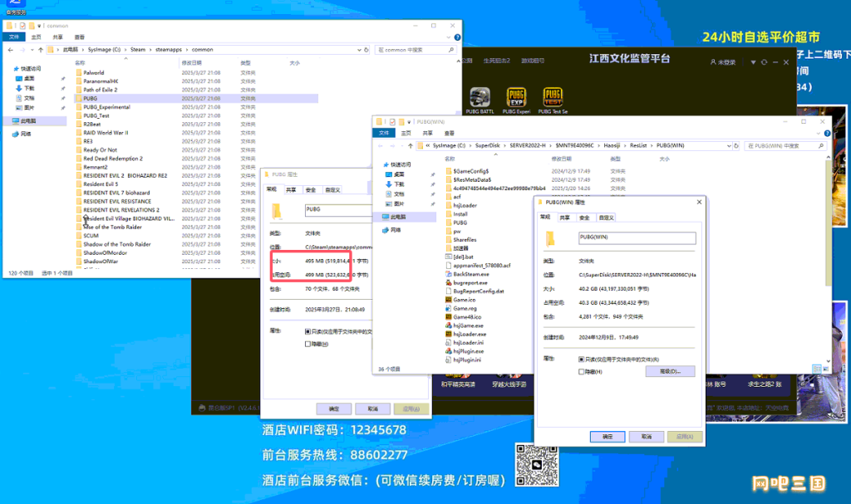Click Properties quick-access icon in common title bar
The image size is (851, 504).
pos(22,26)
